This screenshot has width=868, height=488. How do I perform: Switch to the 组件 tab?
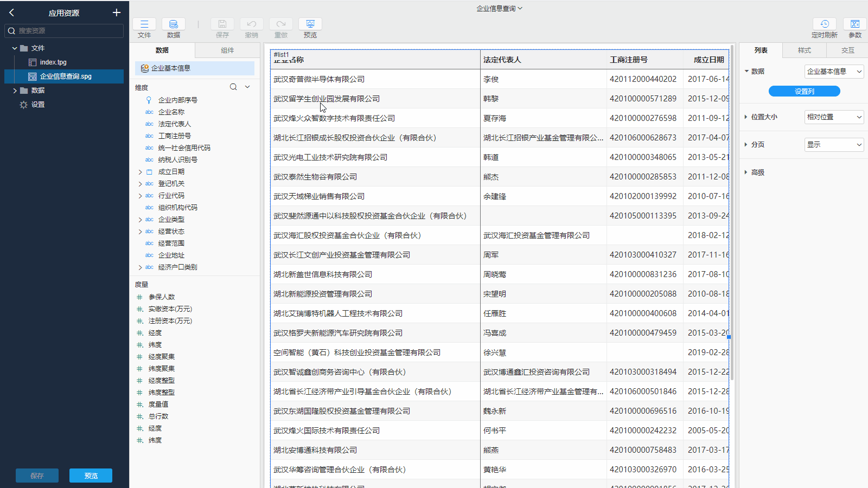click(227, 50)
